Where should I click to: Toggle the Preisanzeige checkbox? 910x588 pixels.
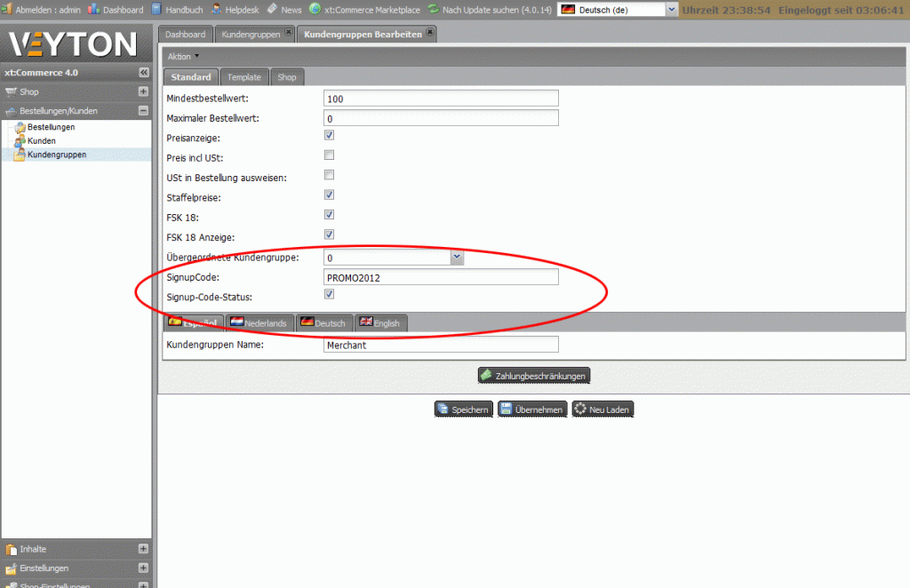tap(329, 136)
